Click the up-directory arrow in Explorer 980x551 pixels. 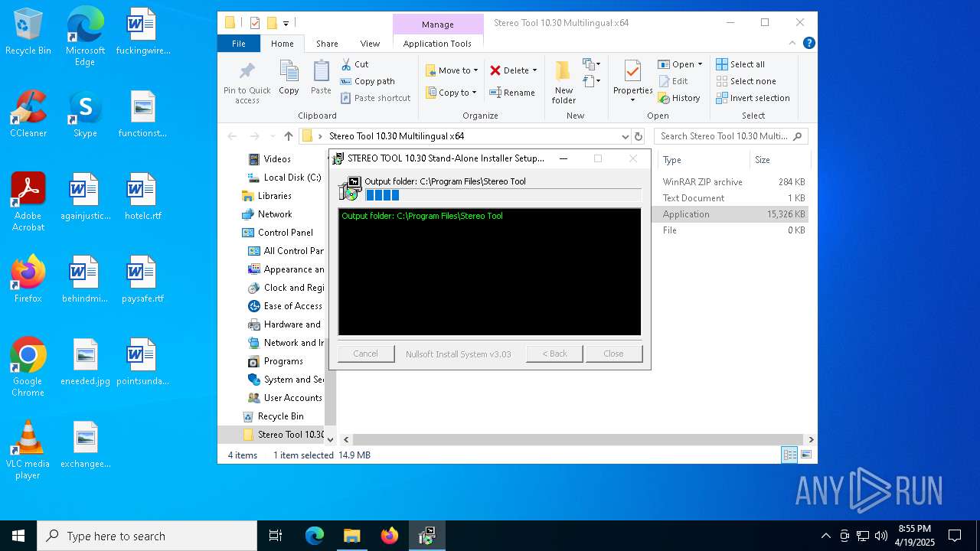[288, 136]
